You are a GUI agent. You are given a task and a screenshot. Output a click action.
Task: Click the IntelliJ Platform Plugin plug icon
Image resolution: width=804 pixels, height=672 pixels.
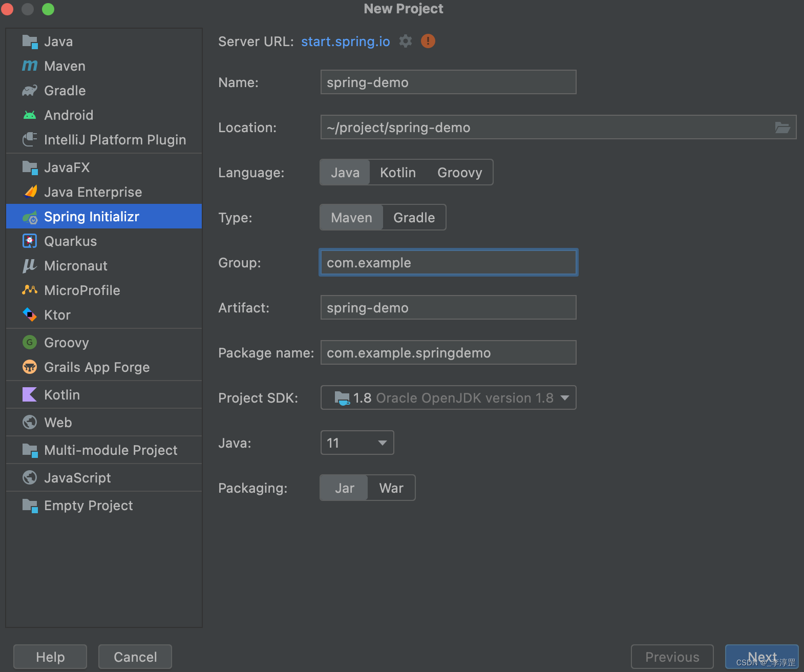pos(30,139)
